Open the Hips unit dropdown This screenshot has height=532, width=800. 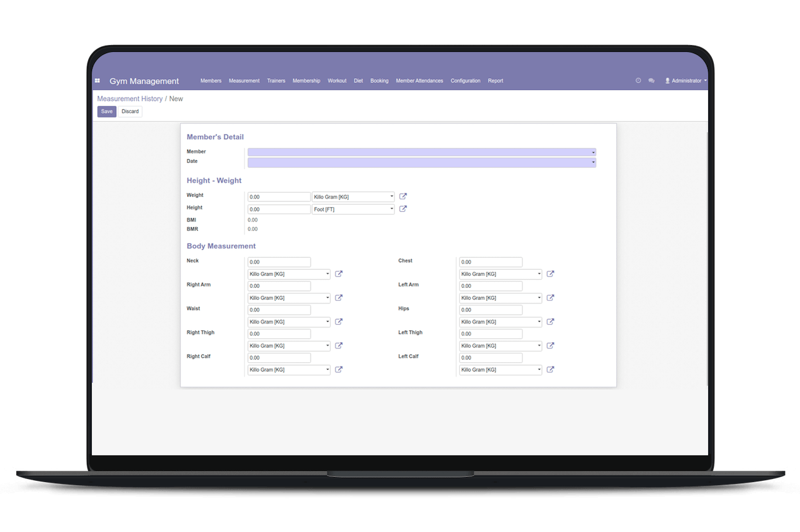pos(501,322)
